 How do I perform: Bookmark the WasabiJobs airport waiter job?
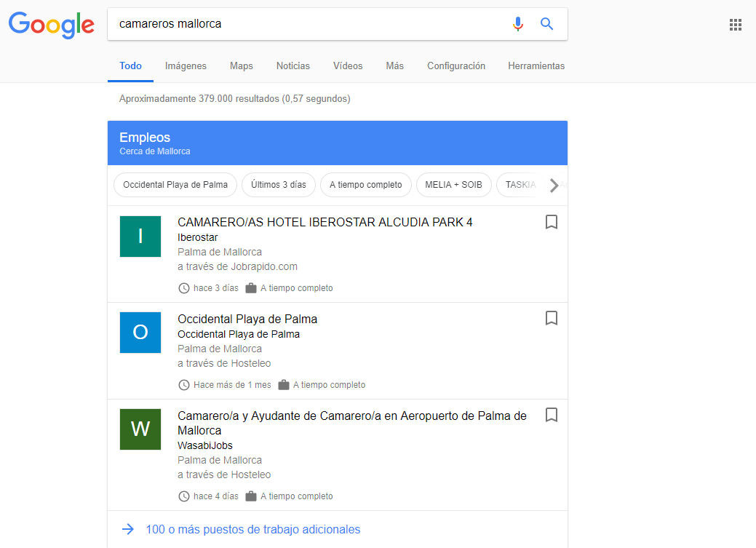tap(552, 415)
